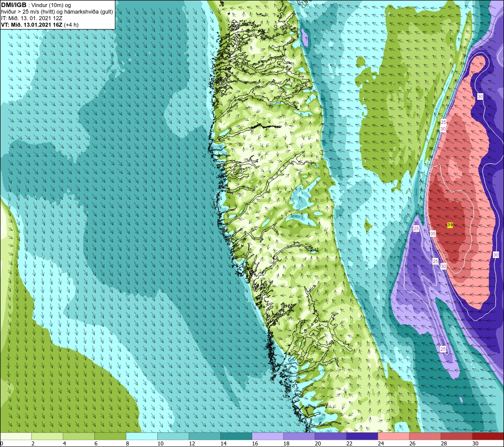The width and height of the screenshot is (504, 447).
Task: Click the scale number 20 under the legend
Action: point(318,443)
